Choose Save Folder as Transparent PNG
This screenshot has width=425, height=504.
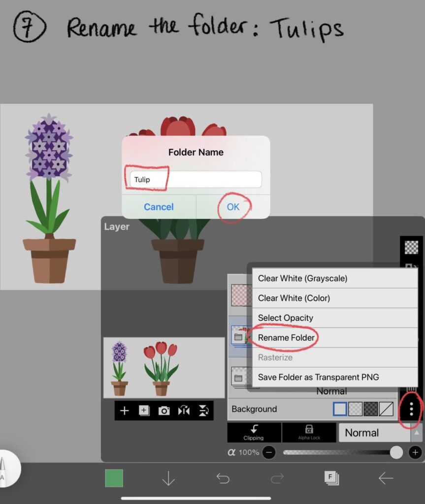(x=318, y=377)
